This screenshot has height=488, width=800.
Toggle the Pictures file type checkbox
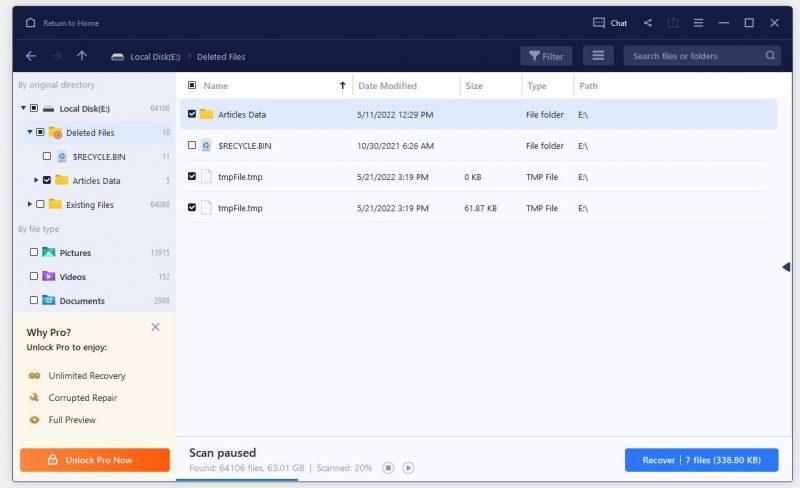coord(34,253)
